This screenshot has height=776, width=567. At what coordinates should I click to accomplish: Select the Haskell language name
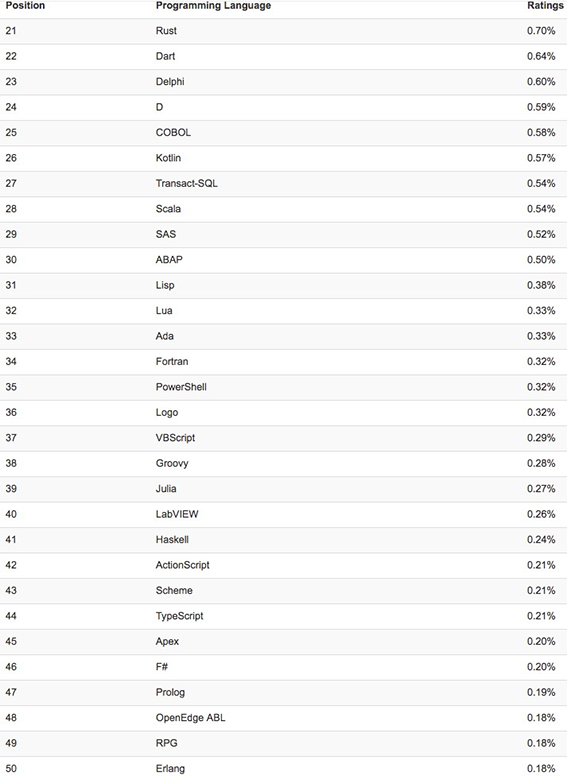(x=172, y=539)
